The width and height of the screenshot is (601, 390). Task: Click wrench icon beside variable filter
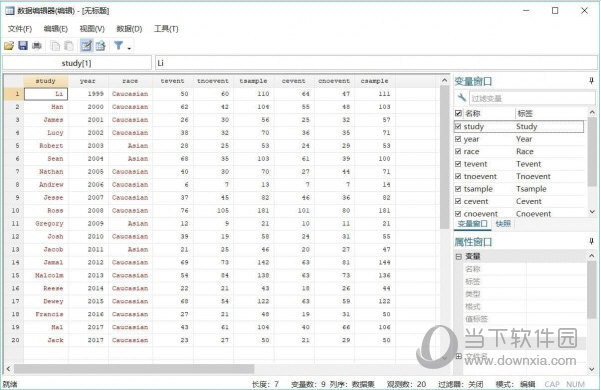(x=461, y=98)
